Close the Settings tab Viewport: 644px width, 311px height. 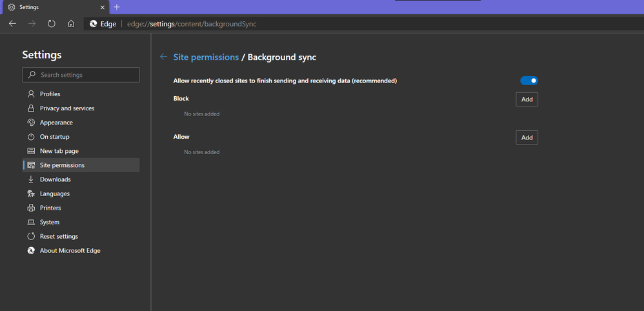pos(102,7)
